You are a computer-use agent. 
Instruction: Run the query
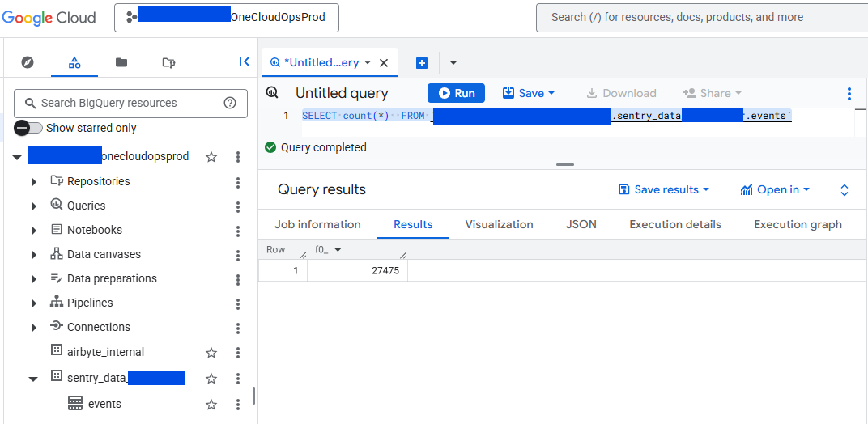point(456,93)
